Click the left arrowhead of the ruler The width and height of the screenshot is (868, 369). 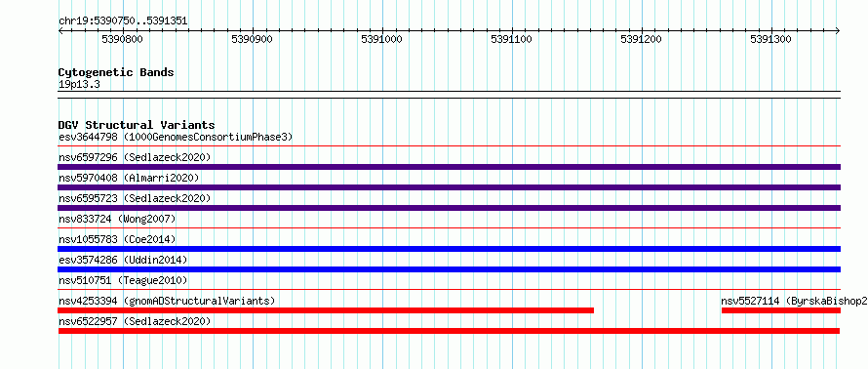pyautogui.click(x=60, y=30)
